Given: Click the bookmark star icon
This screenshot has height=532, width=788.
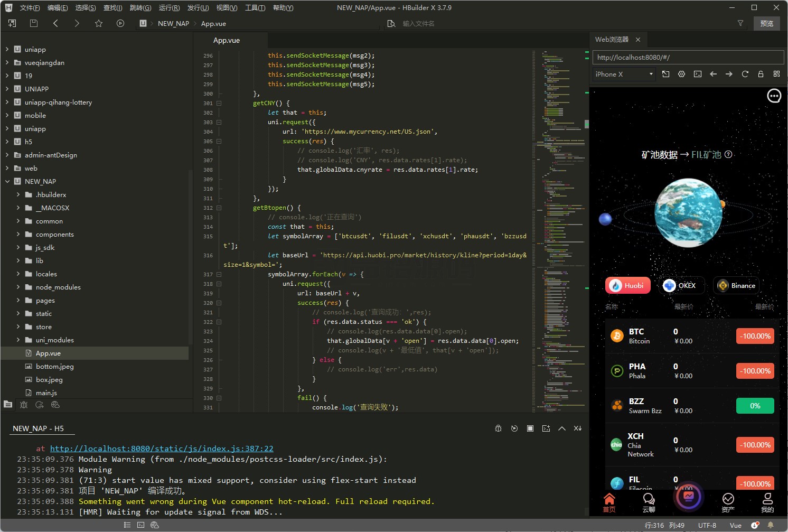Looking at the screenshot, I should 99,23.
